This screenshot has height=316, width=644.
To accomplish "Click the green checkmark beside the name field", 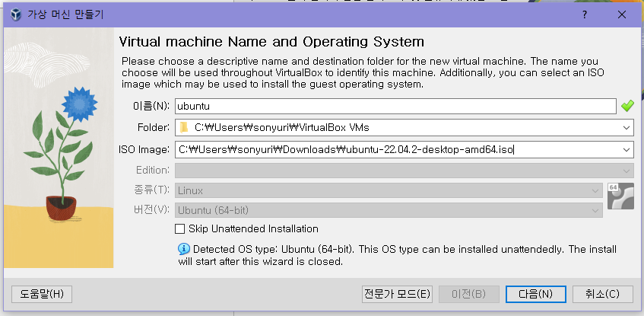I will 627,106.
